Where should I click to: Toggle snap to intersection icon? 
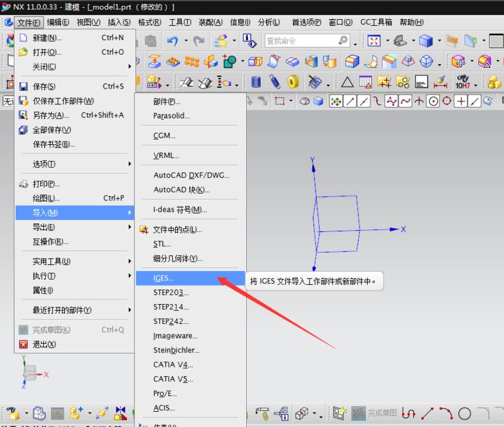tap(419, 102)
